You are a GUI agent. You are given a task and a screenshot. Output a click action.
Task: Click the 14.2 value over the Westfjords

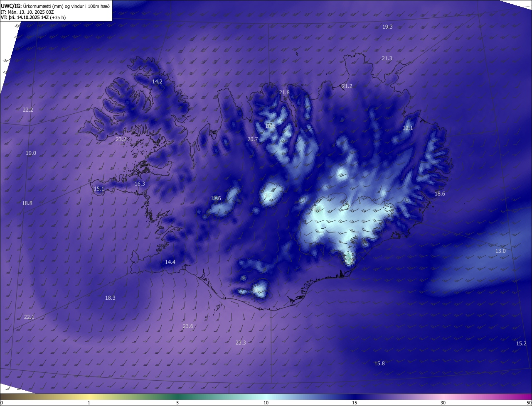click(157, 82)
